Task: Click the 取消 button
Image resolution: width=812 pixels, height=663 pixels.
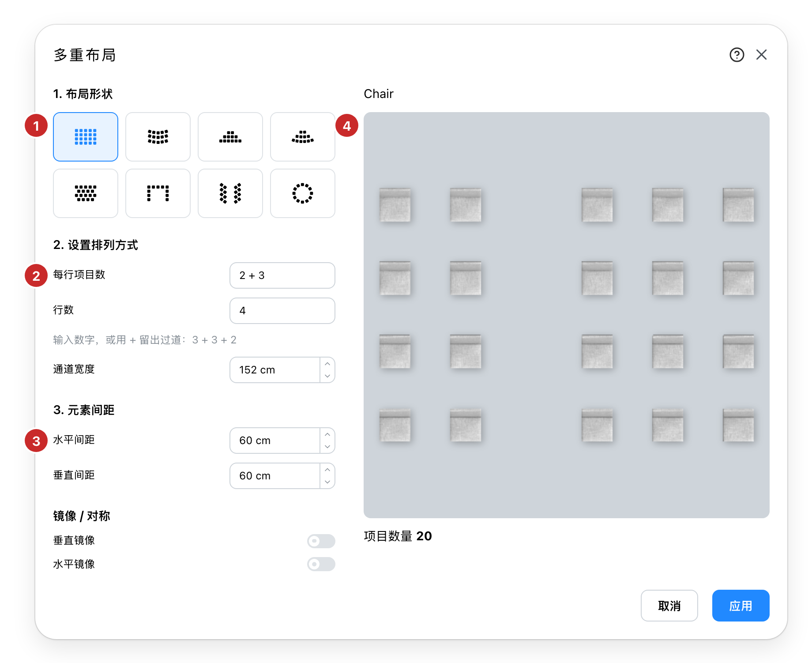Action: (669, 606)
